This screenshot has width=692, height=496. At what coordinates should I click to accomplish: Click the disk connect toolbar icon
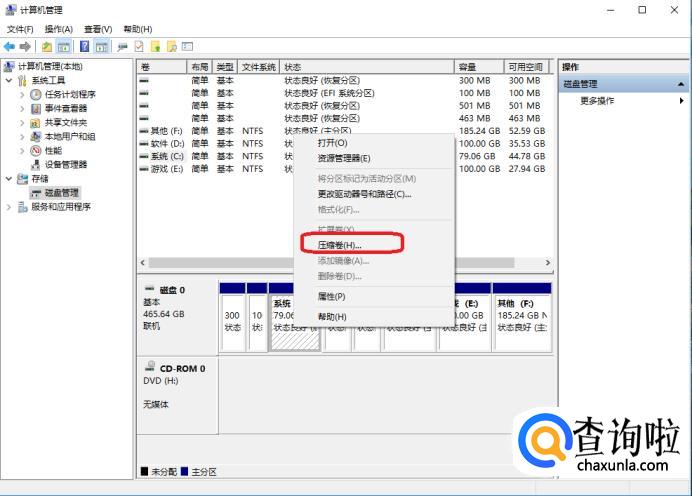pos(122,46)
